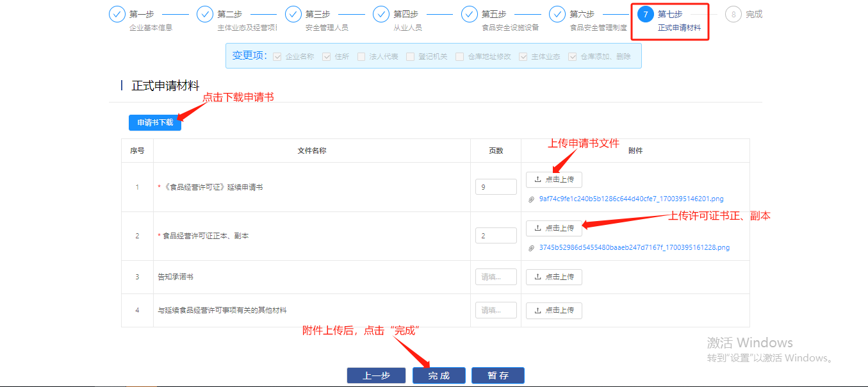This screenshot has width=868, height=387.
Task: Go to 第二步 主体业态 step
Action: [x=205, y=14]
